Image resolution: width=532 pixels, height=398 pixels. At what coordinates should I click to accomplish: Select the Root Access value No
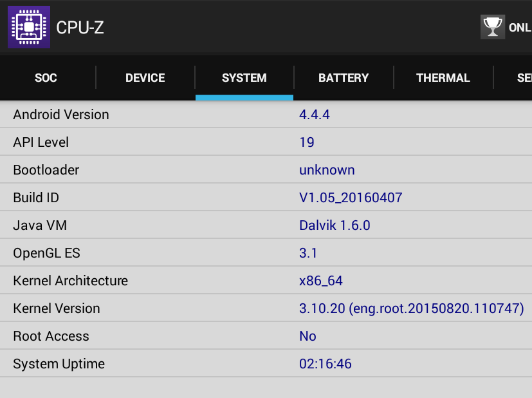click(x=307, y=336)
